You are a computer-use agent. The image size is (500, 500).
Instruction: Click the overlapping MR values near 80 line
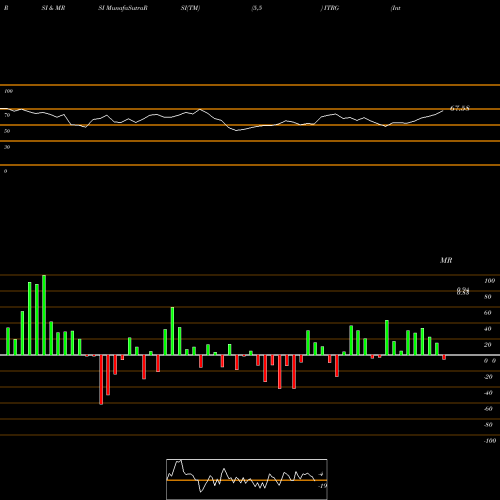tap(463, 291)
